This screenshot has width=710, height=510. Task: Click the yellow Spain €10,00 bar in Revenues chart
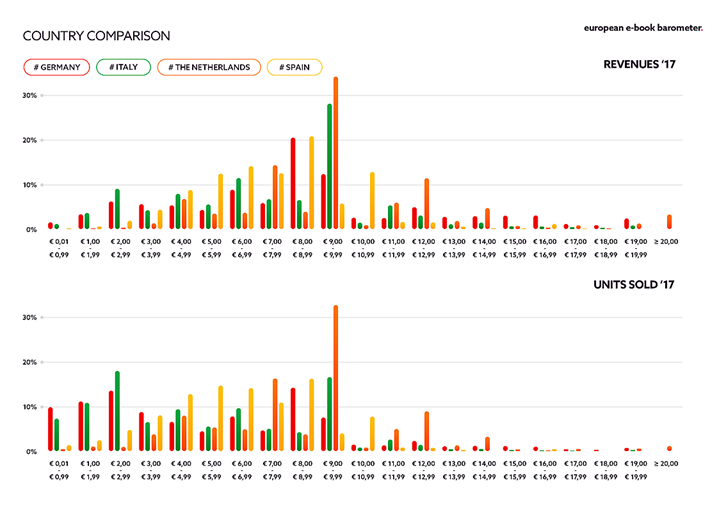coord(372,201)
